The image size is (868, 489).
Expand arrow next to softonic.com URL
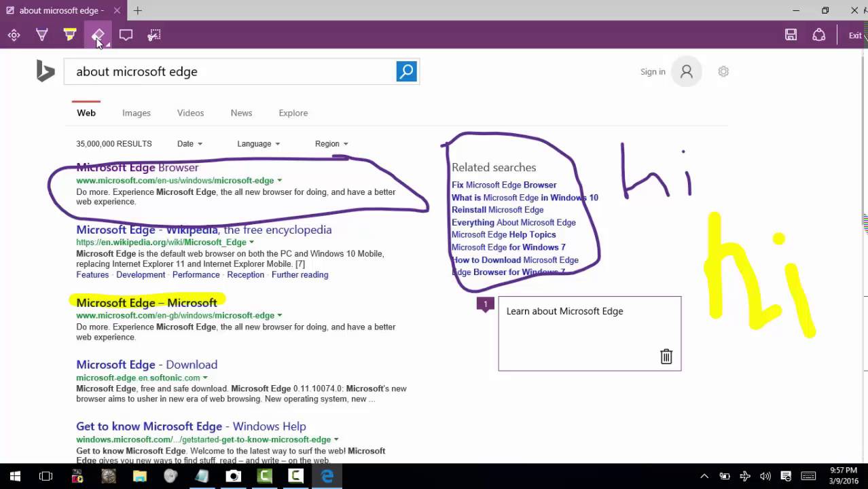click(205, 378)
